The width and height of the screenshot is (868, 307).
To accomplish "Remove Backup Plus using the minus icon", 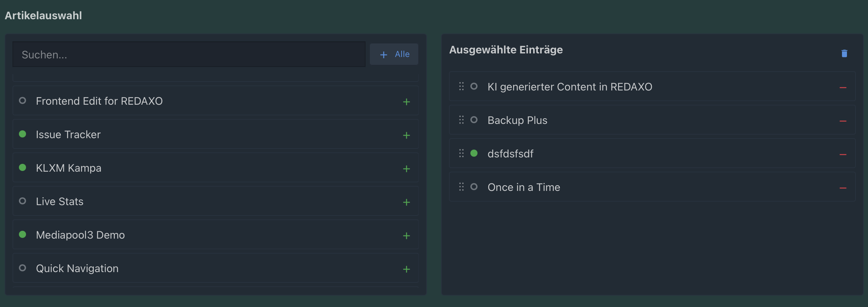I will [x=843, y=121].
